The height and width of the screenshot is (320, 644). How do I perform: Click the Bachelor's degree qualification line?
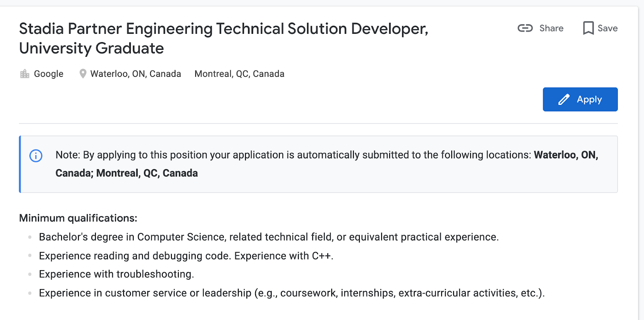tap(268, 237)
